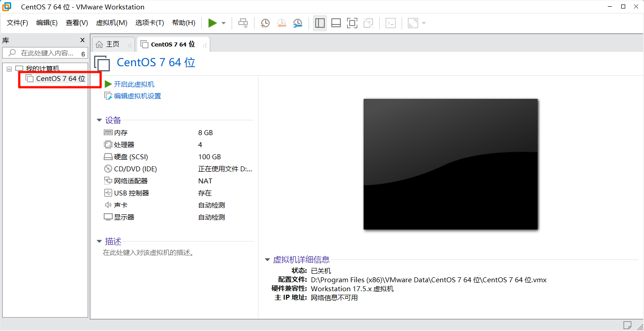Open the 编辑(E) menu
This screenshot has height=331, width=644.
click(47, 23)
